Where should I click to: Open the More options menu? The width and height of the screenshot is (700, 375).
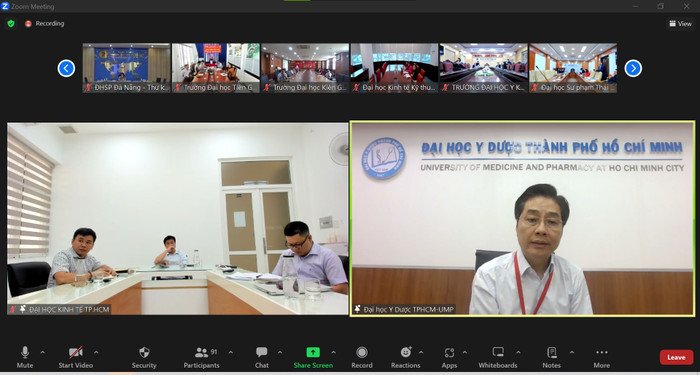pos(602,352)
